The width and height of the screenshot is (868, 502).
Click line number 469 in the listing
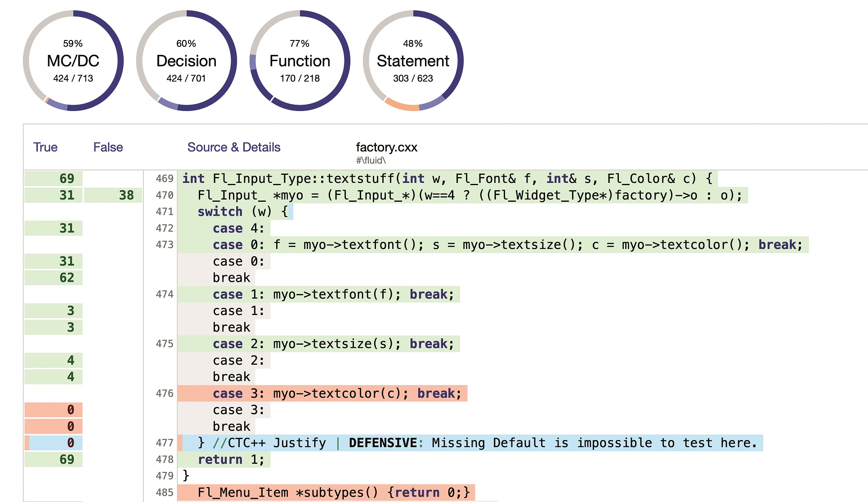(x=165, y=178)
